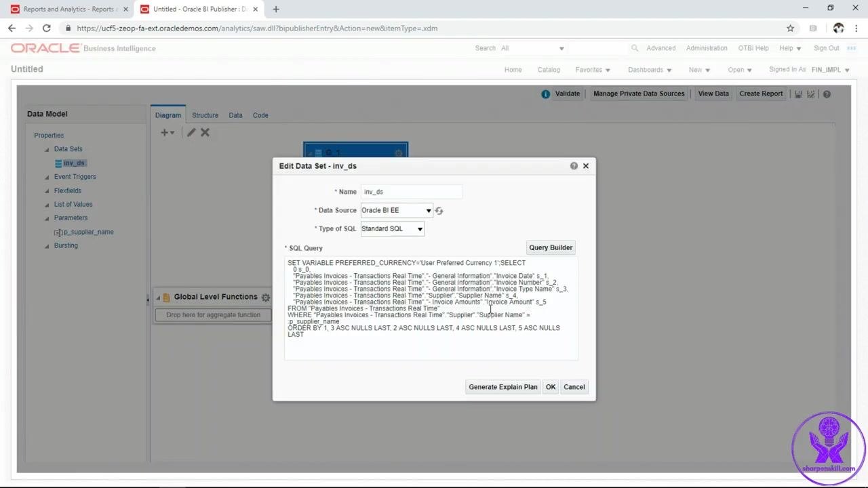Screen dimensions: 868x488
Task: Click the delete X icon in Diagram toolbar
Action: [x=205, y=132]
